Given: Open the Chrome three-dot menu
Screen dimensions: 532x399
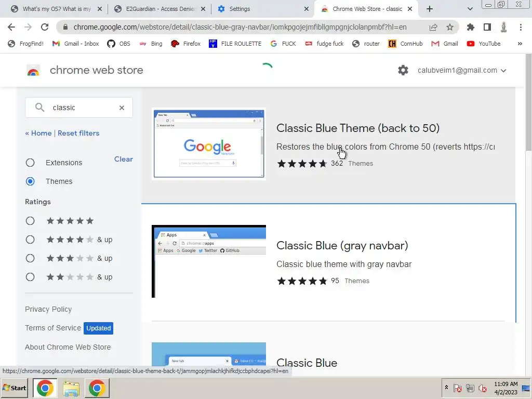Looking at the screenshot, I should click(521, 27).
